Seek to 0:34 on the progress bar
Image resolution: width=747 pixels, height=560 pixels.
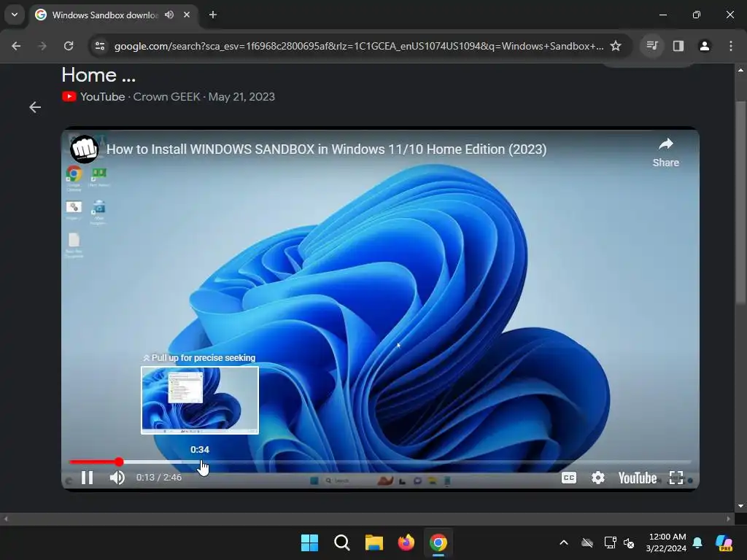[200, 462]
